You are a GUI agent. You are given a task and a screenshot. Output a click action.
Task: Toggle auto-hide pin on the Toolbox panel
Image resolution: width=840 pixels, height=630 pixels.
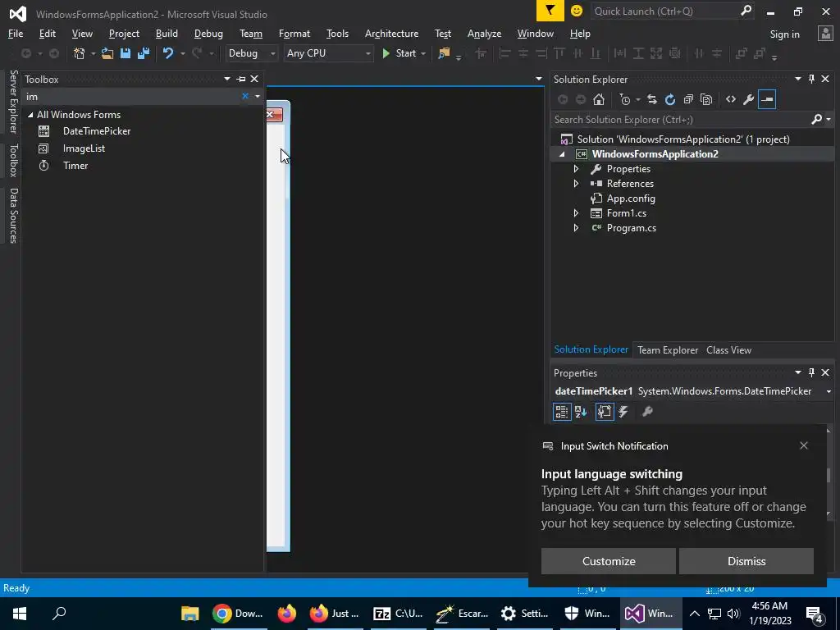tap(241, 80)
